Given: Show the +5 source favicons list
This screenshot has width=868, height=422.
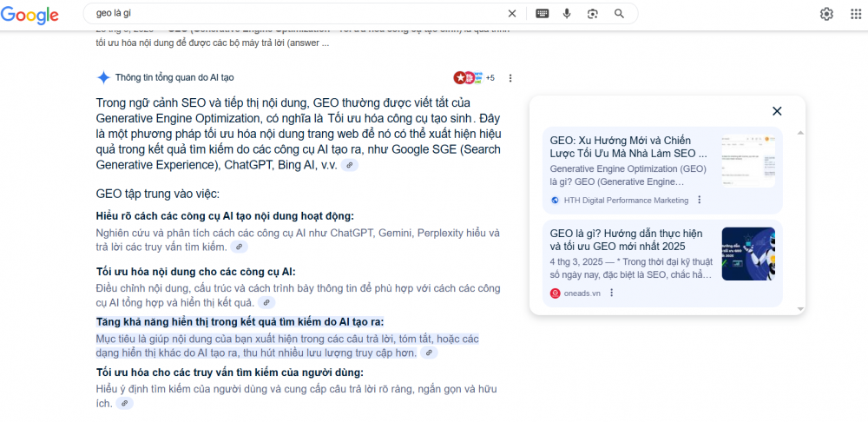Looking at the screenshot, I should click(474, 78).
